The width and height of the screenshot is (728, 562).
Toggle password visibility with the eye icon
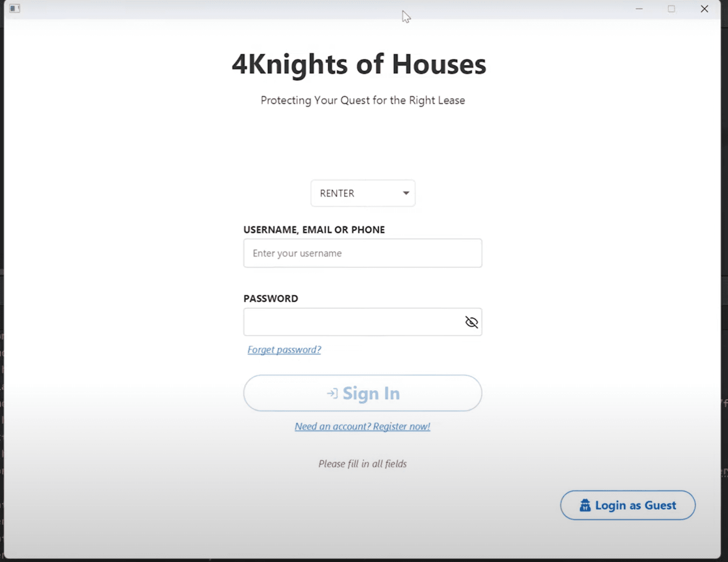point(471,322)
